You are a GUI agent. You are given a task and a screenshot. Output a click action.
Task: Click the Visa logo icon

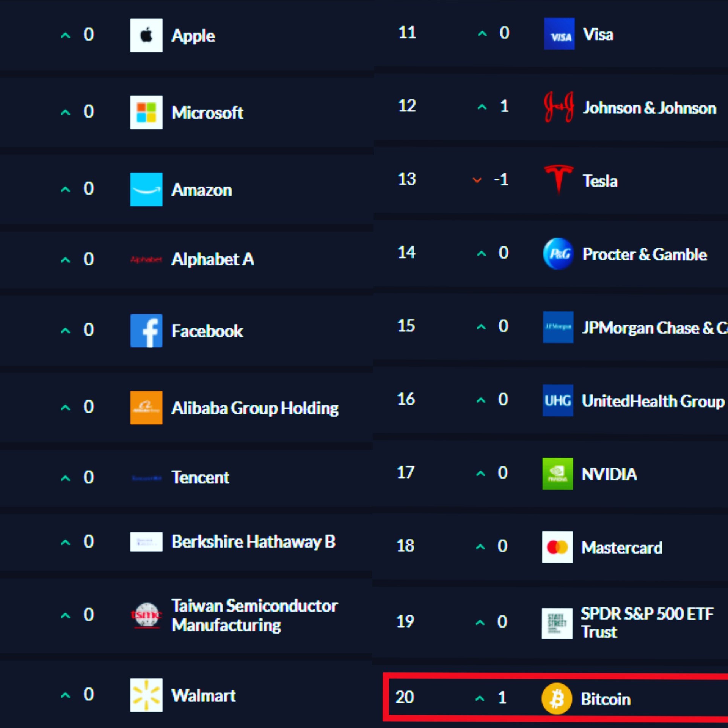(x=559, y=34)
